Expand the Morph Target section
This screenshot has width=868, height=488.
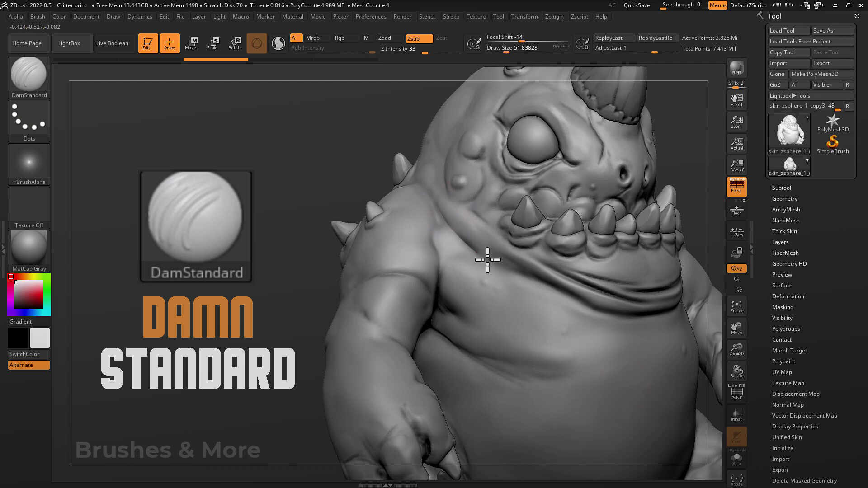[x=789, y=351]
